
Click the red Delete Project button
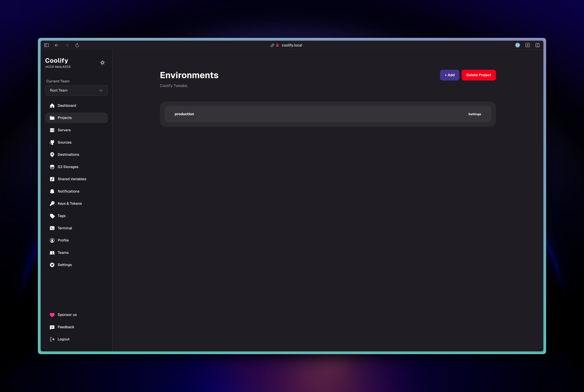[478, 75]
